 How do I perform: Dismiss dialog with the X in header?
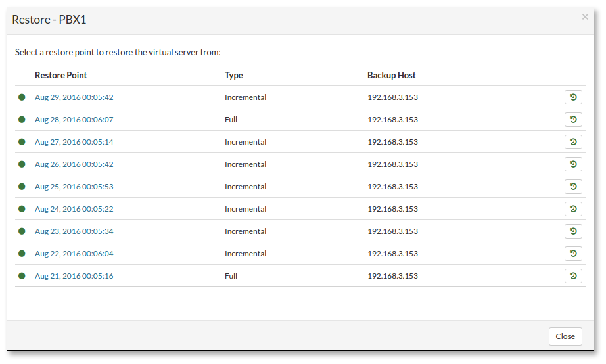[x=585, y=17]
